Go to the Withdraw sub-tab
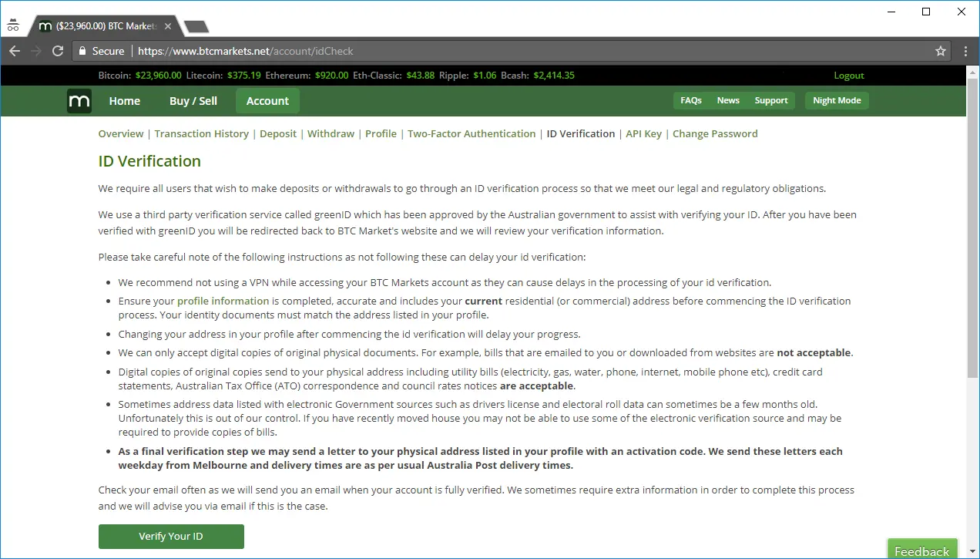 (x=331, y=133)
